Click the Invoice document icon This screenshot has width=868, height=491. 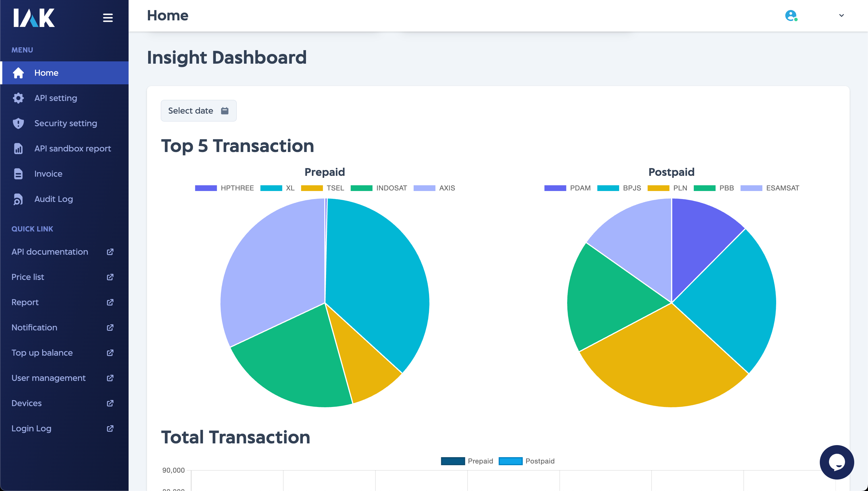pos(18,174)
